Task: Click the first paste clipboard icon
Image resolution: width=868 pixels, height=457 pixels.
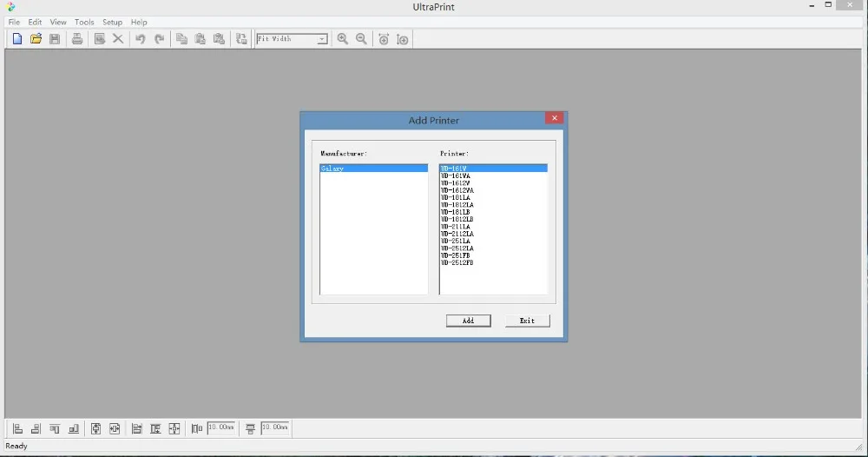Action: pos(201,39)
